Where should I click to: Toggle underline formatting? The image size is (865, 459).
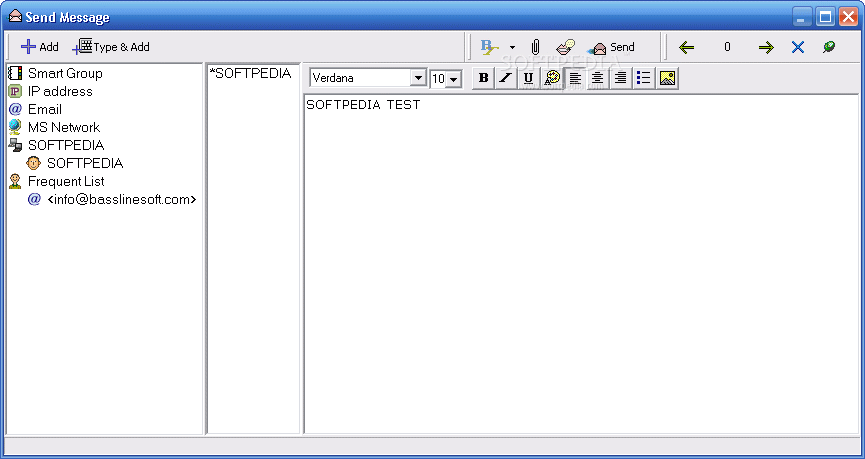528,78
